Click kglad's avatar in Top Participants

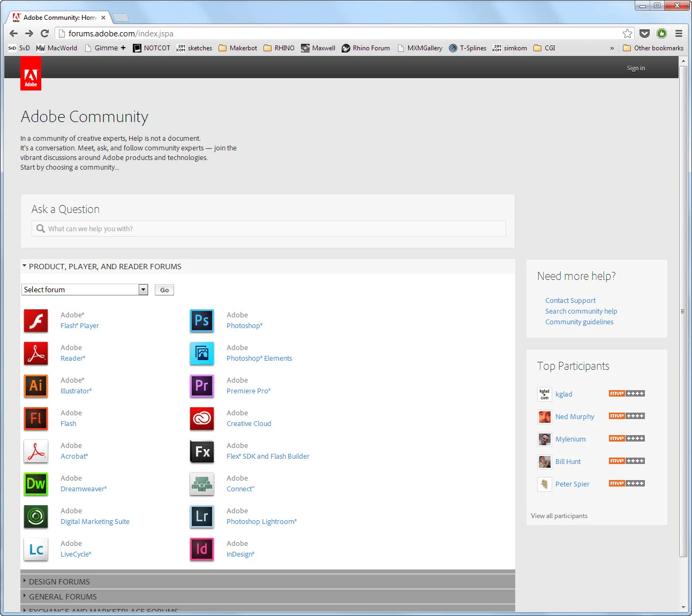(x=544, y=394)
